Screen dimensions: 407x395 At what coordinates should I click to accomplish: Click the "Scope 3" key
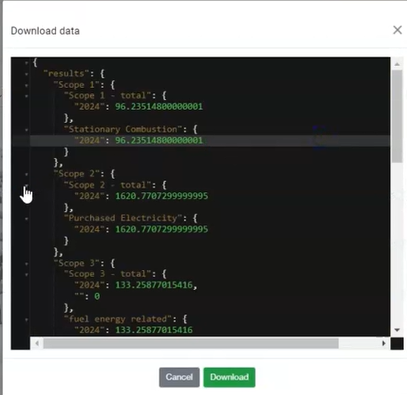(77, 263)
